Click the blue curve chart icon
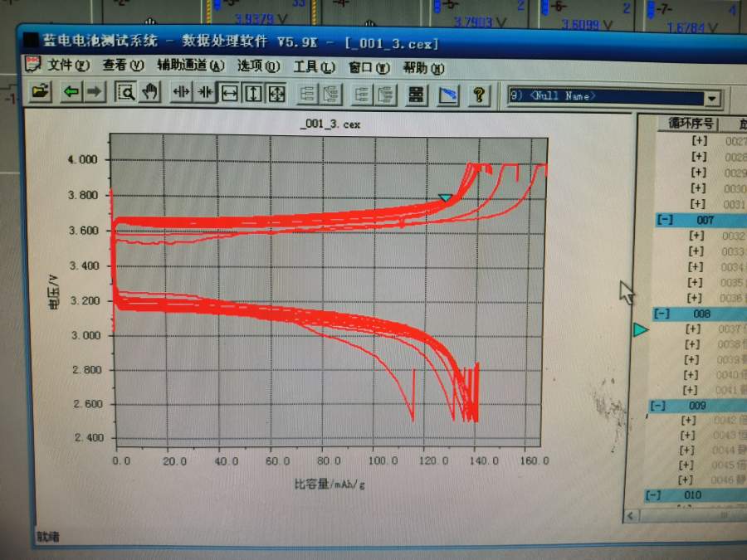Image resolution: width=747 pixels, height=560 pixels. coord(448,95)
